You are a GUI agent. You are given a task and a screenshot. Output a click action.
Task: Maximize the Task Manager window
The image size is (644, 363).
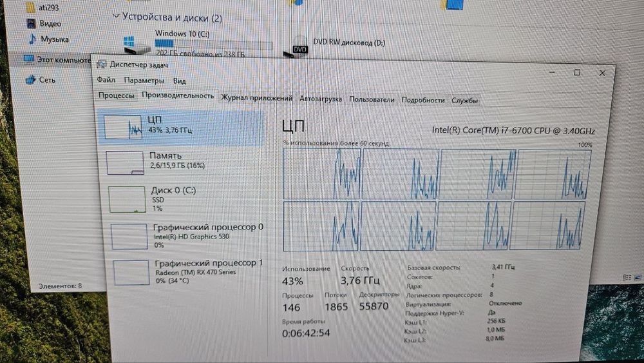click(x=577, y=72)
